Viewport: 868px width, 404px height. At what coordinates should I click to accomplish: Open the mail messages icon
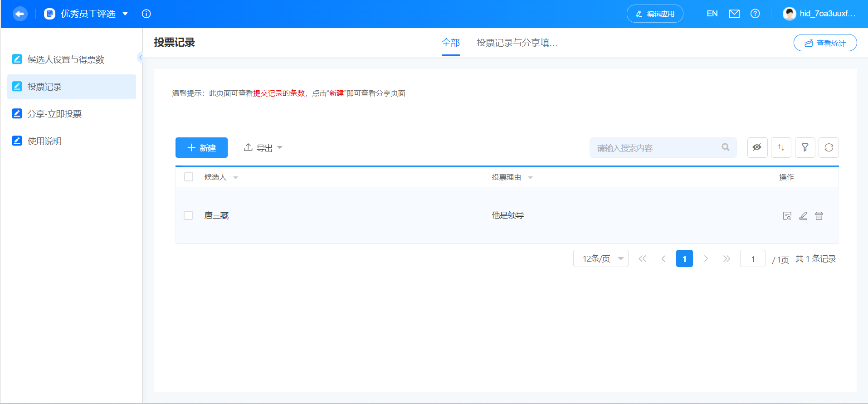pos(734,14)
